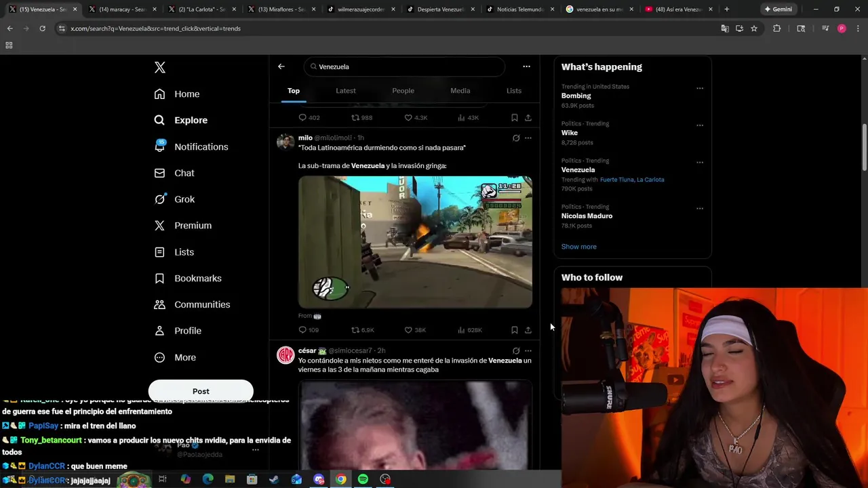Go back using the search page arrow

pyautogui.click(x=281, y=66)
